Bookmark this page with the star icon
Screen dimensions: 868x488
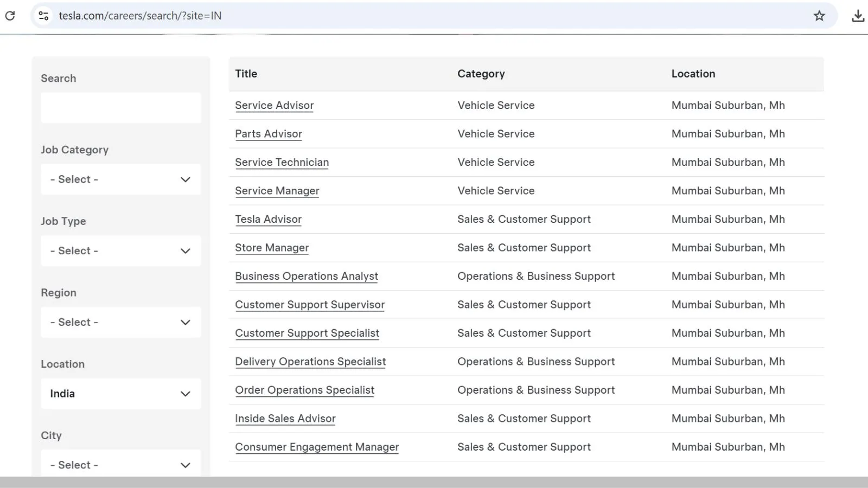[819, 16]
